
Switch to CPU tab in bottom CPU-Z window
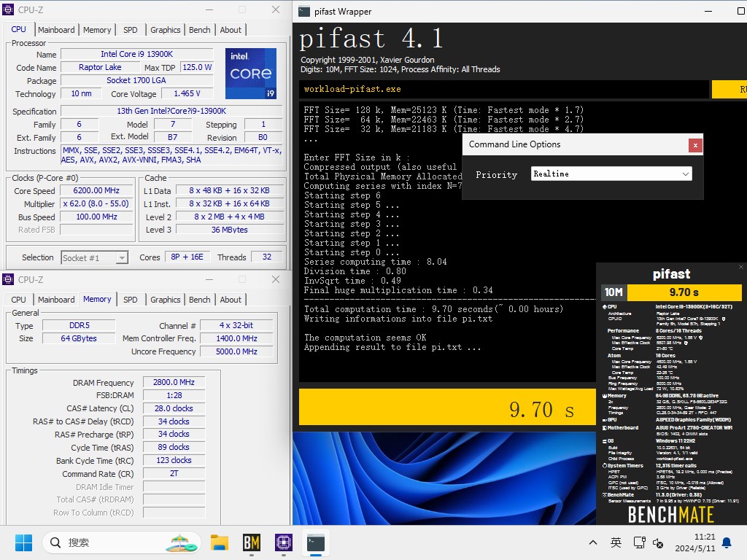click(x=18, y=300)
